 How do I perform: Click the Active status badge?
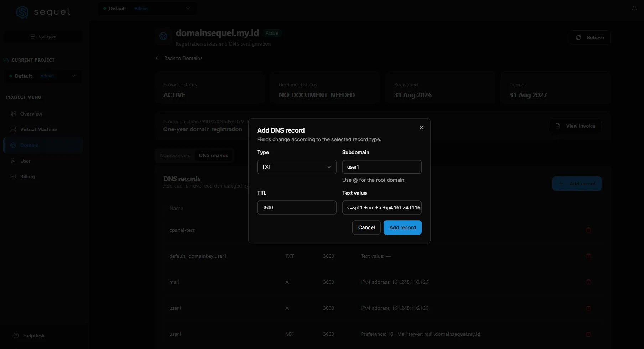click(x=272, y=33)
